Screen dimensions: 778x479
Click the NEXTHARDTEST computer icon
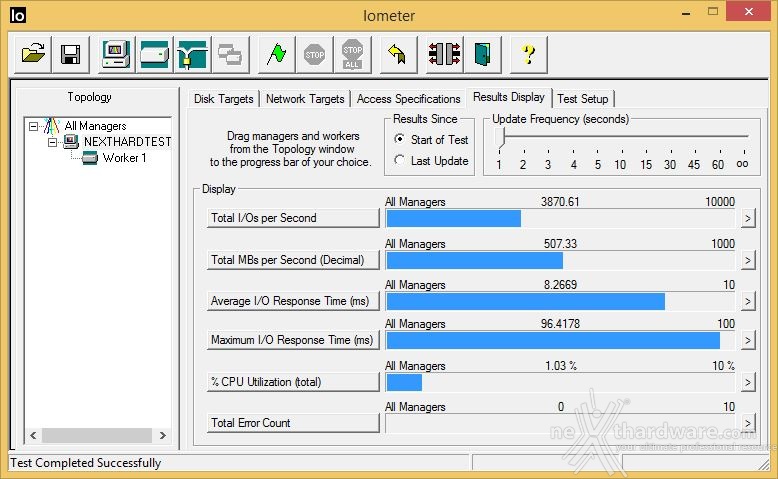click(70, 142)
